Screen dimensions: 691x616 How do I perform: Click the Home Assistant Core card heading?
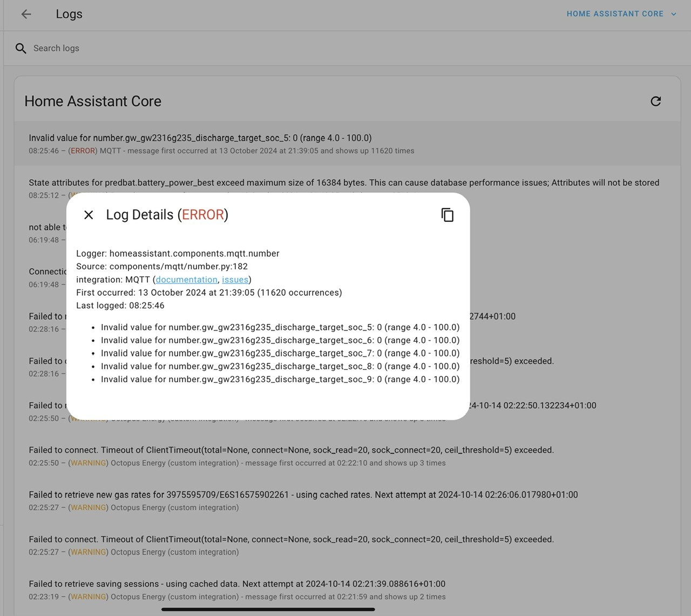point(93,101)
